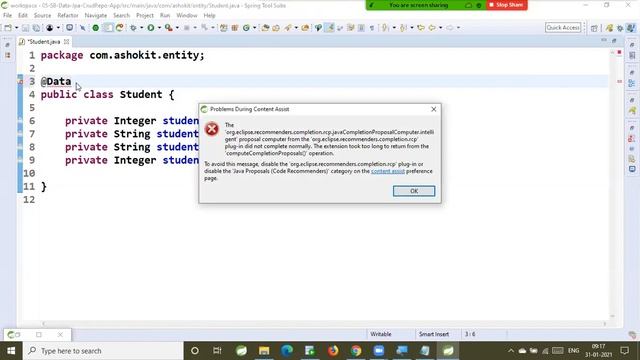Image resolution: width=640 pixels, height=360 pixels.
Task: Expand the Debug configurations dropdown arrow
Action: coord(141,28)
